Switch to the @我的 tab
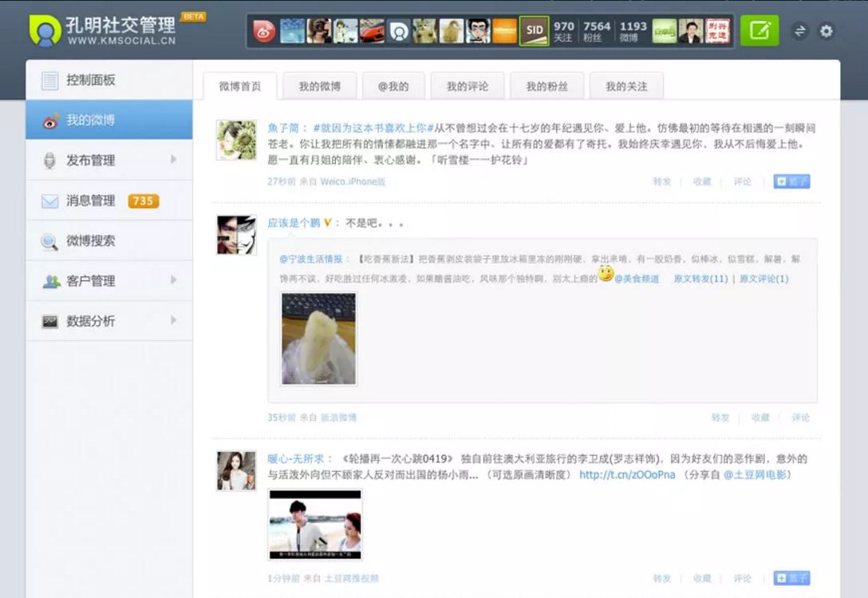The image size is (868, 598). [x=393, y=85]
